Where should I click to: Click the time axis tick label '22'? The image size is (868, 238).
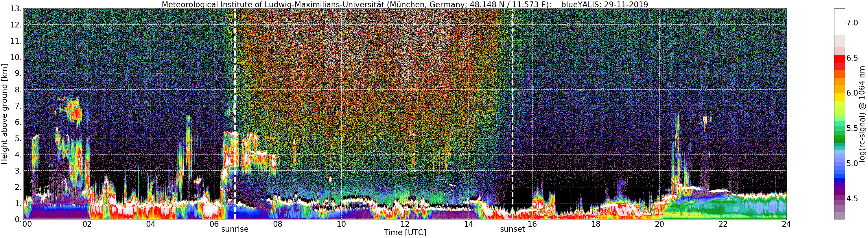point(723,224)
